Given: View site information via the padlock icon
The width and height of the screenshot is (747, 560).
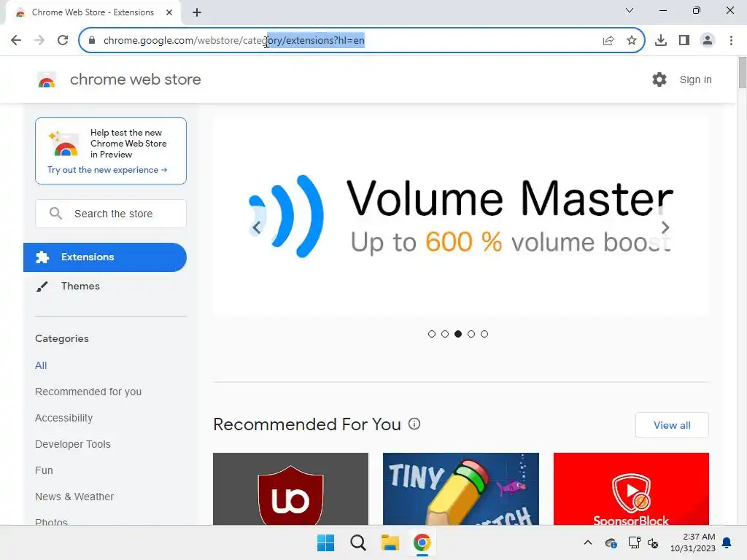Looking at the screenshot, I should (92, 41).
